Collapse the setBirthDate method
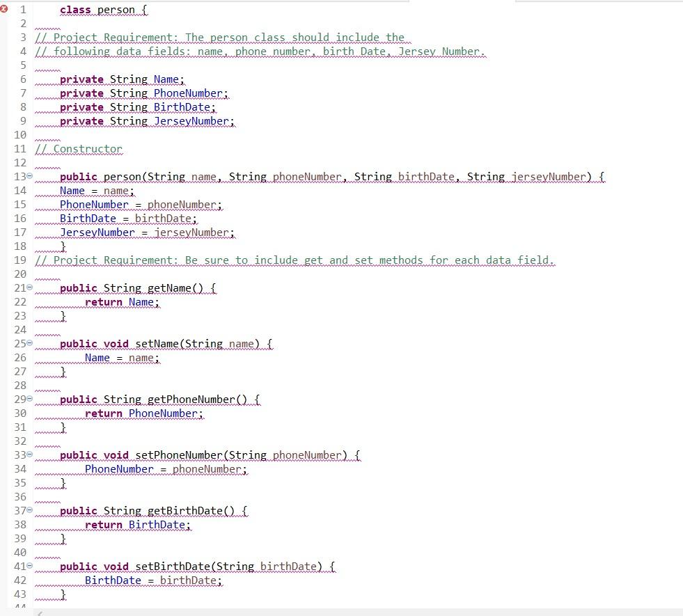683x616 pixels. coord(28,566)
